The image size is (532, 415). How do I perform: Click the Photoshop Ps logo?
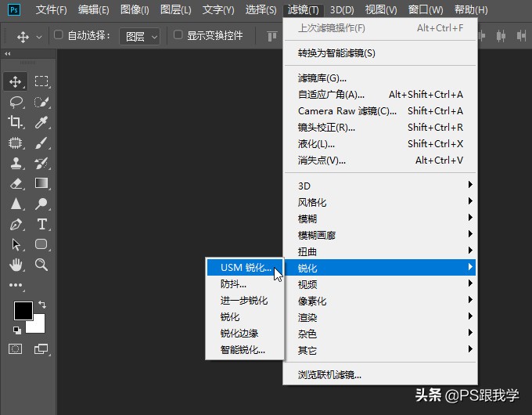(14, 9)
